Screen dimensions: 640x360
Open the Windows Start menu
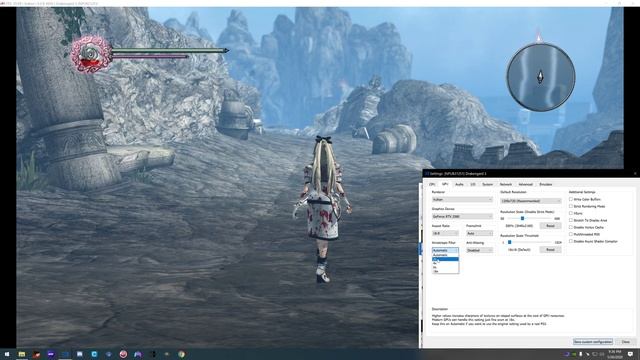tap(7, 354)
